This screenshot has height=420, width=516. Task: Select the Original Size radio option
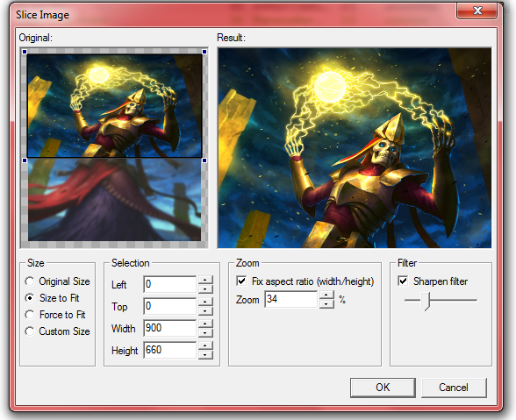pos(30,281)
